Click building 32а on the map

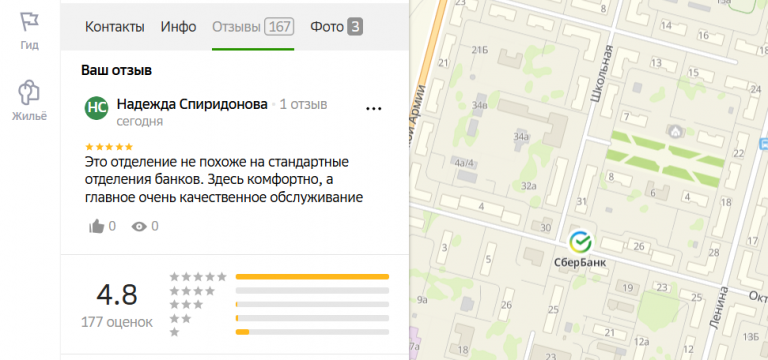click(x=529, y=186)
